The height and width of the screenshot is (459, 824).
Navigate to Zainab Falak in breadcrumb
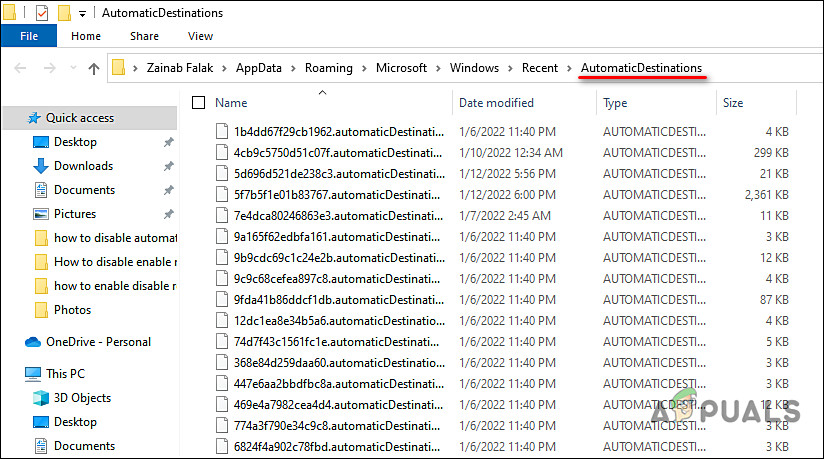[180, 68]
